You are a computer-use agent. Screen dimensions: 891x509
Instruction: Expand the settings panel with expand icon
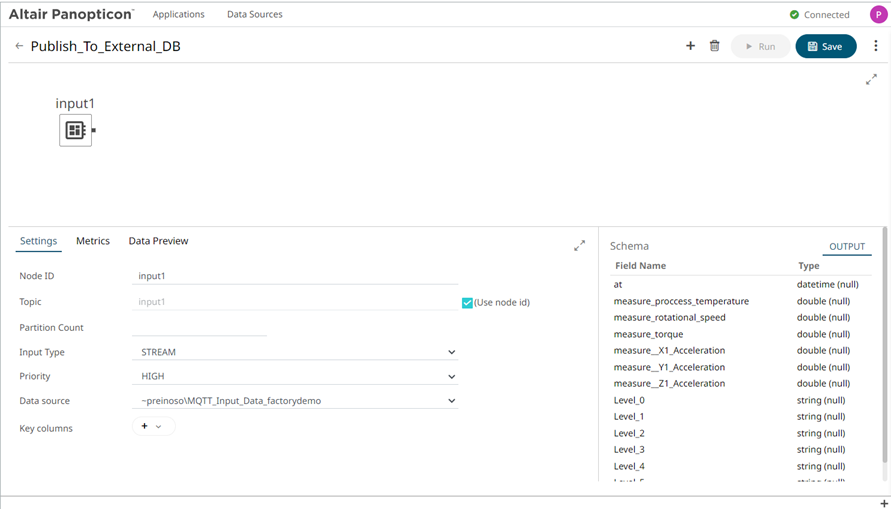pos(579,245)
